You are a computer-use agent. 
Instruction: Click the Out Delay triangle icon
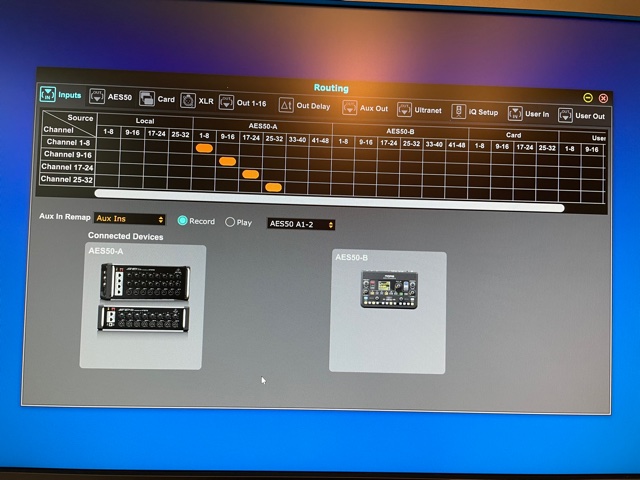click(286, 105)
